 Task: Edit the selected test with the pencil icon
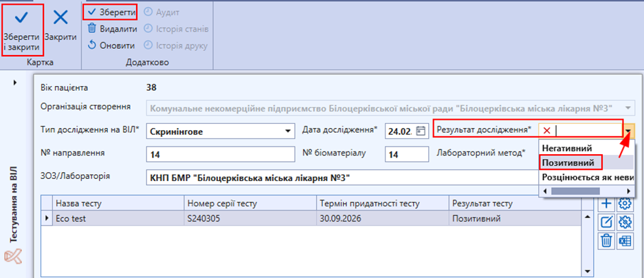(x=607, y=222)
